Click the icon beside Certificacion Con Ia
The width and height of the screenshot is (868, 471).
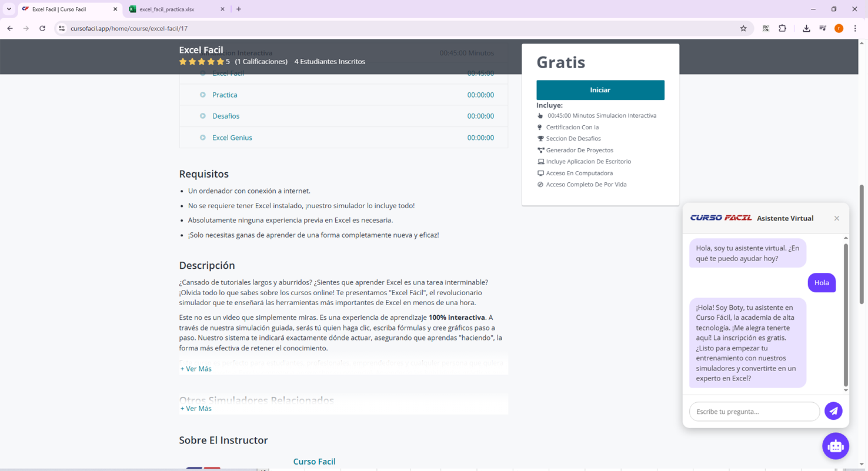pos(540,127)
